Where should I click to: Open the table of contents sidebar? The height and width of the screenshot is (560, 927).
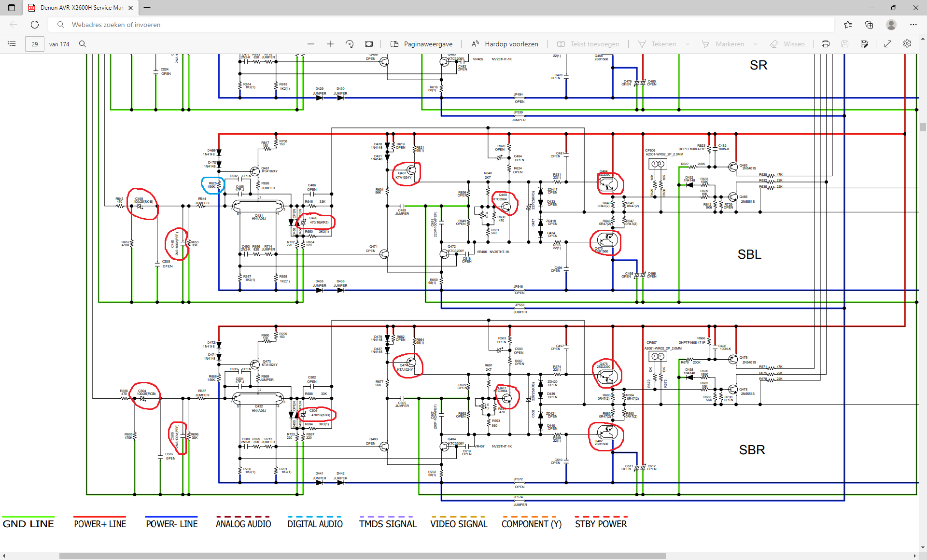click(12, 44)
